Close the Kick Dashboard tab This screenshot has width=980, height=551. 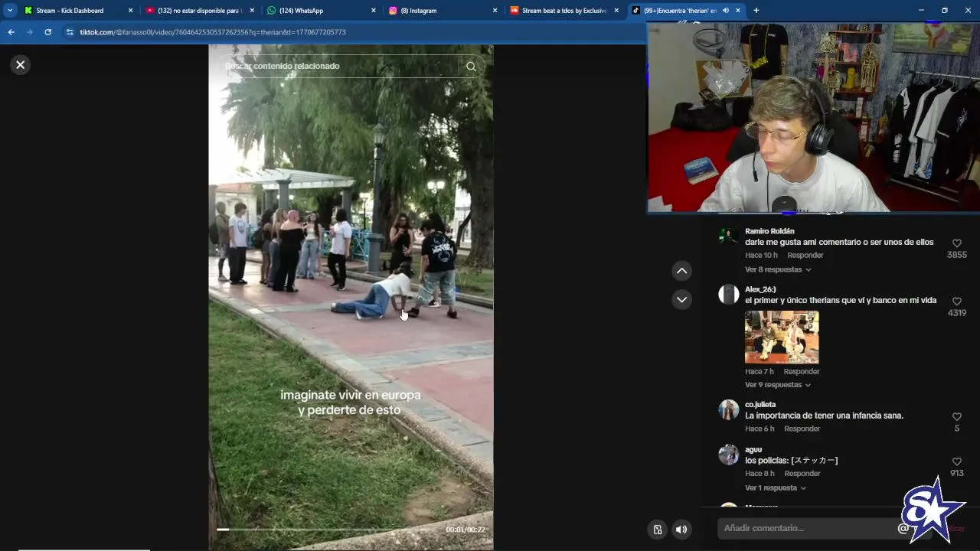point(130,11)
